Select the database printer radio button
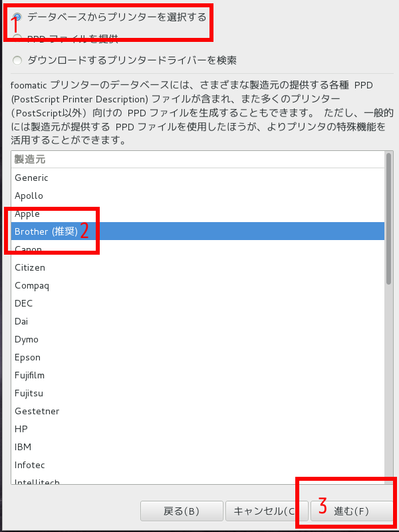 [x=17, y=16]
